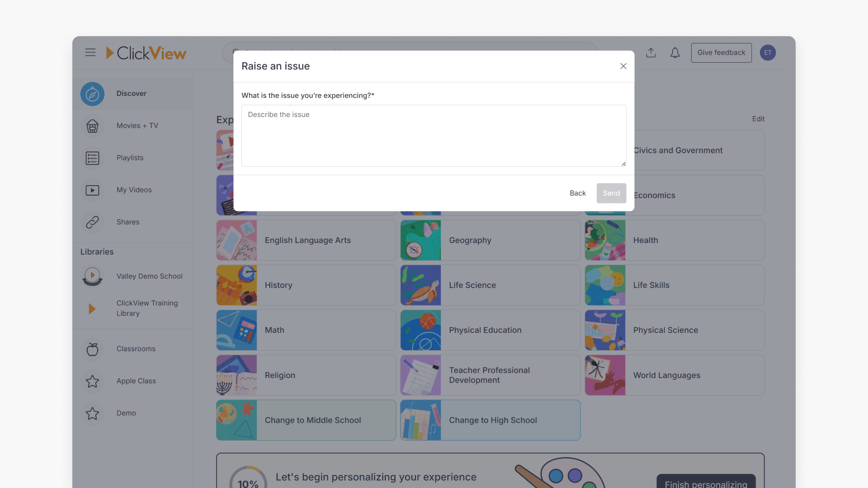Screen dimensions: 868x488
Task: Open the Valley Demo School library
Action: (x=92, y=276)
